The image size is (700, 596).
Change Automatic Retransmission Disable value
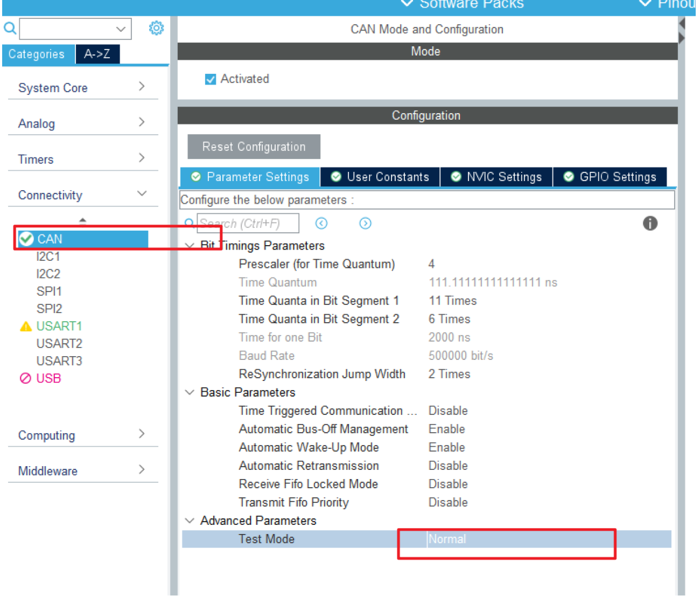click(x=448, y=466)
